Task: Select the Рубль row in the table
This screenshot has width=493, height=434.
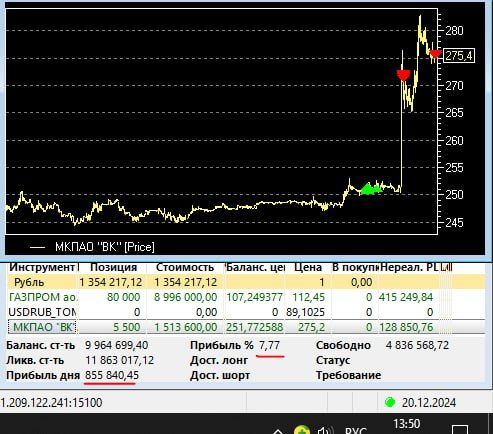Action: 246,282
